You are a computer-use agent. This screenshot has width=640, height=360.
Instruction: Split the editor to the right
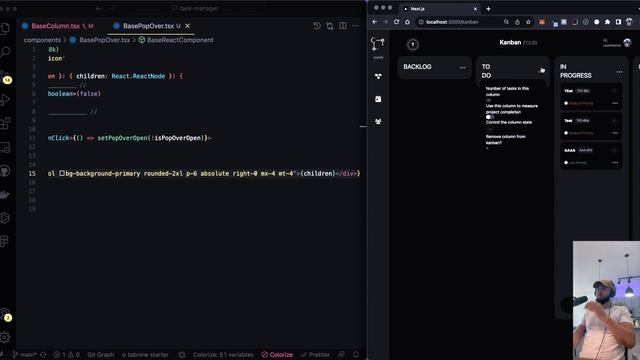[343, 26]
